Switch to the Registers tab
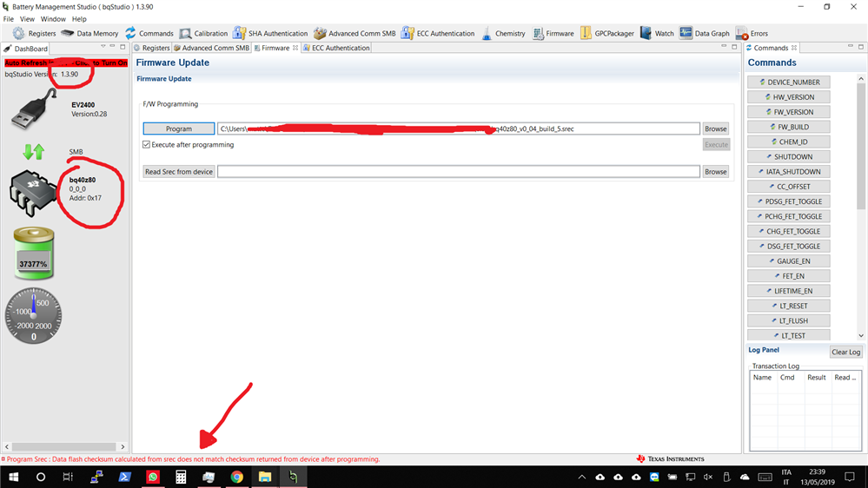The width and height of the screenshot is (868, 488). pos(152,48)
